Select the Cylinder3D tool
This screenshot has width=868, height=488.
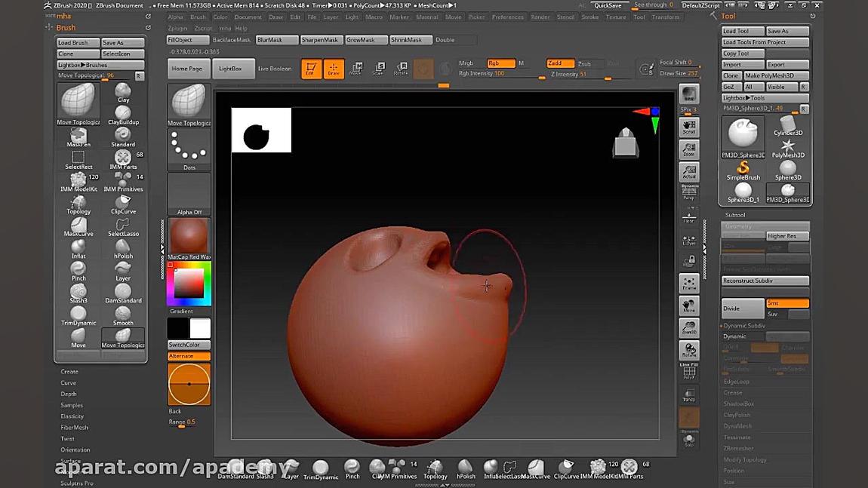pos(787,125)
